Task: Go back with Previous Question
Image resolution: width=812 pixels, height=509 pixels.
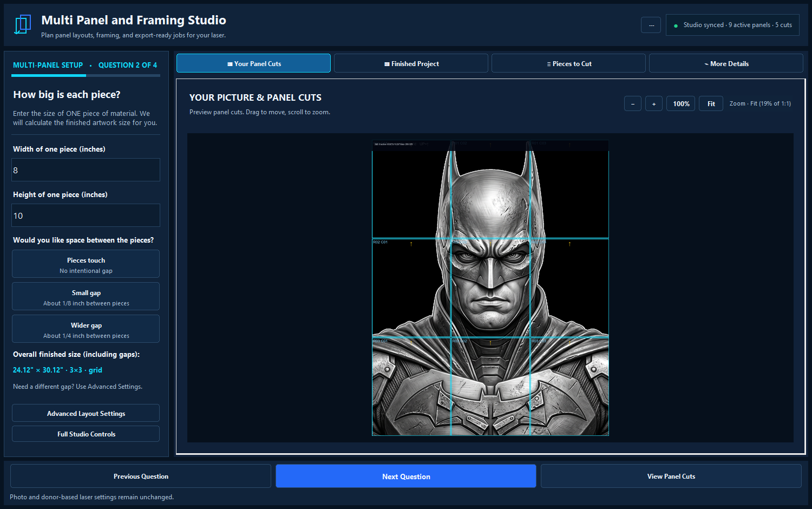Action: point(141,476)
